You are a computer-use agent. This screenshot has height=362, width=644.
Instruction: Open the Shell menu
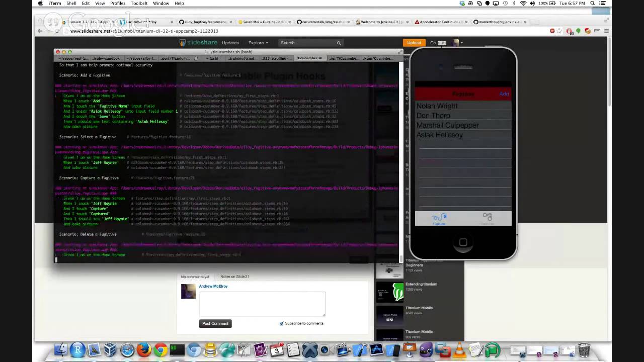[x=71, y=4]
